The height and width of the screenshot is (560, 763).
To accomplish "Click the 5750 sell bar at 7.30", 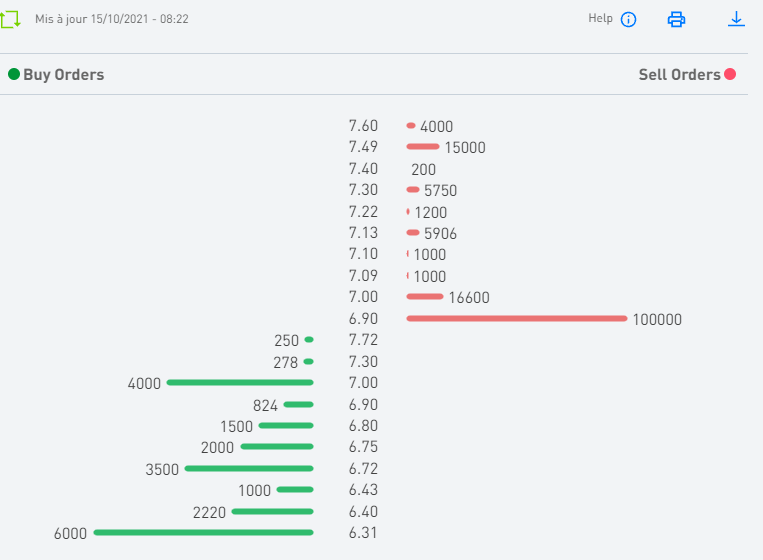I will click(413, 190).
